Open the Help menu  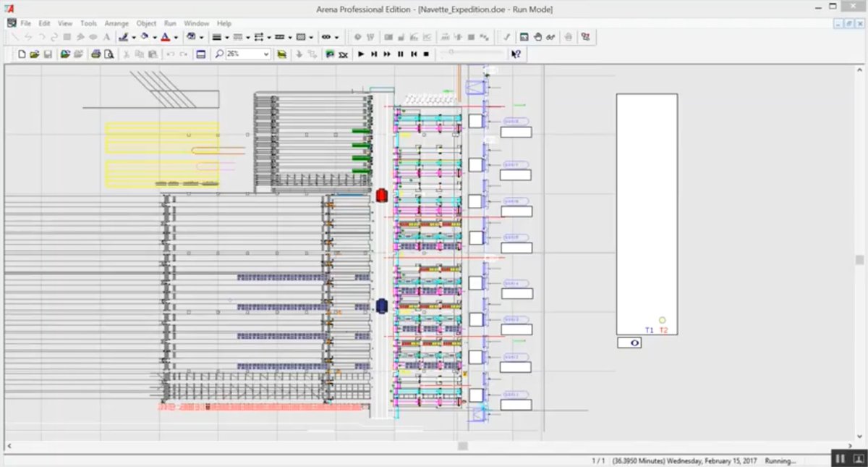click(x=224, y=23)
